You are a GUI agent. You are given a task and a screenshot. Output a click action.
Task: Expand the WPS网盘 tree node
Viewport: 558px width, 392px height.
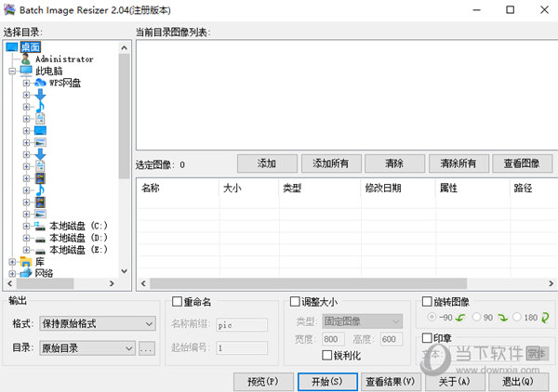(x=26, y=84)
